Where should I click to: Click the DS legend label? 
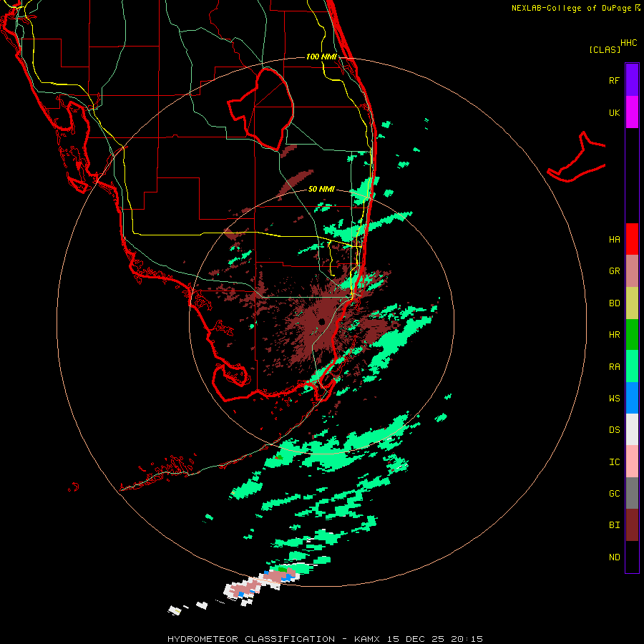point(614,430)
